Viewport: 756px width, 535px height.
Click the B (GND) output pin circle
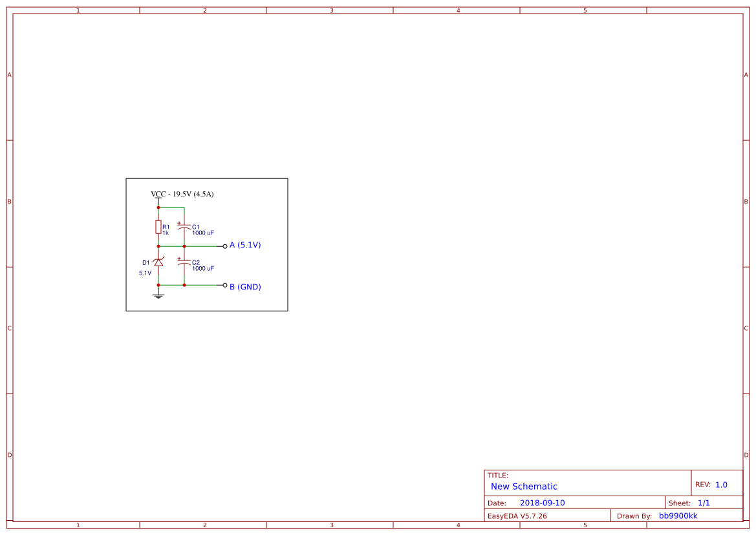coord(225,284)
